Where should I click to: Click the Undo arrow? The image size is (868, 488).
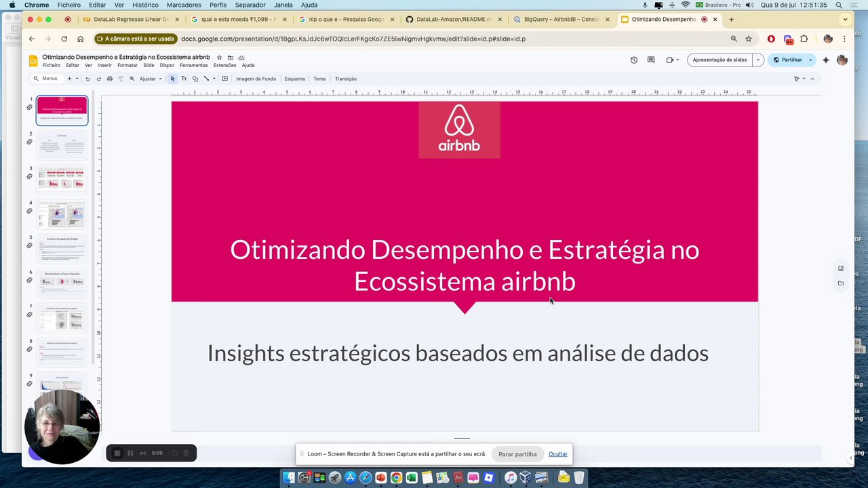tap(87, 79)
